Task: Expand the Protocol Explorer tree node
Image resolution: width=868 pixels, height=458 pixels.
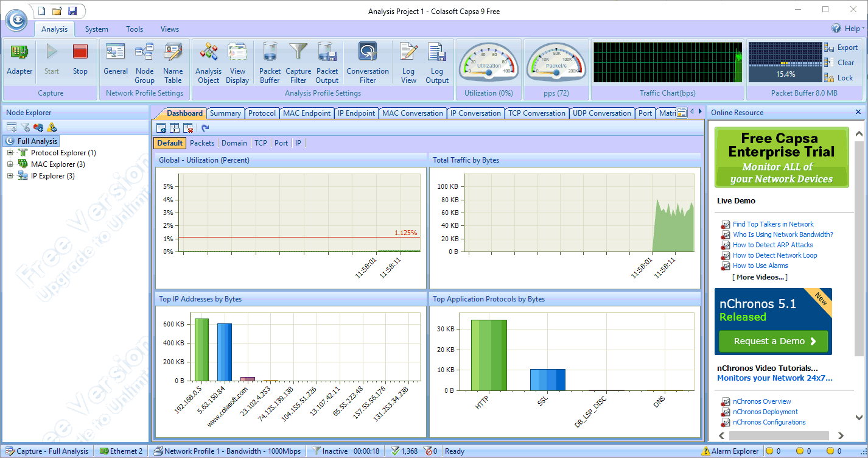Action: click(10, 153)
